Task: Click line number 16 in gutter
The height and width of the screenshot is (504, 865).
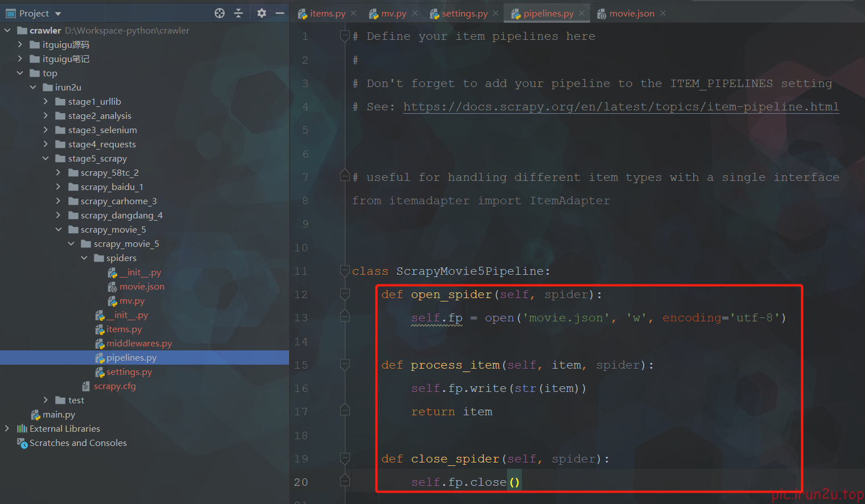Action: [301, 389]
